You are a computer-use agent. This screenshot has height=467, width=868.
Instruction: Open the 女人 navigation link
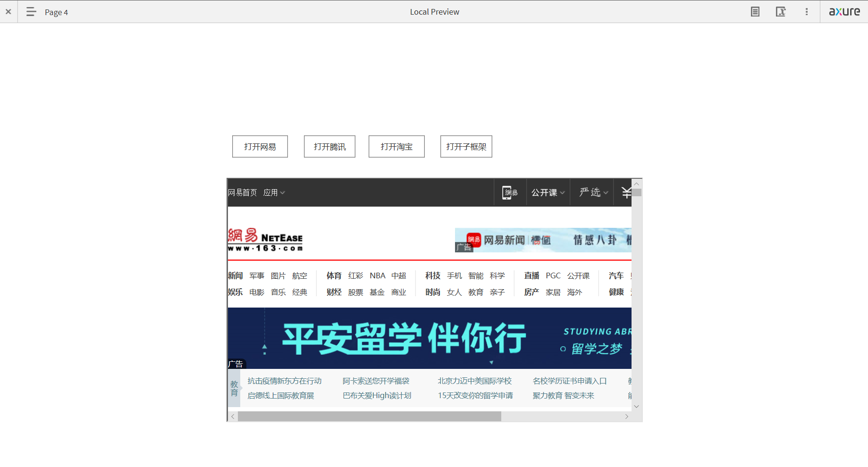coord(455,292)
